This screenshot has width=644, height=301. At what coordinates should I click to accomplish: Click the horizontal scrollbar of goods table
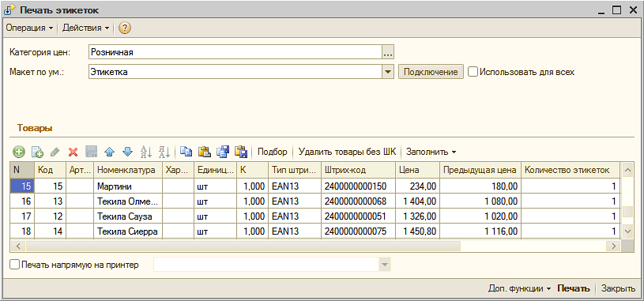coord(316,246)
